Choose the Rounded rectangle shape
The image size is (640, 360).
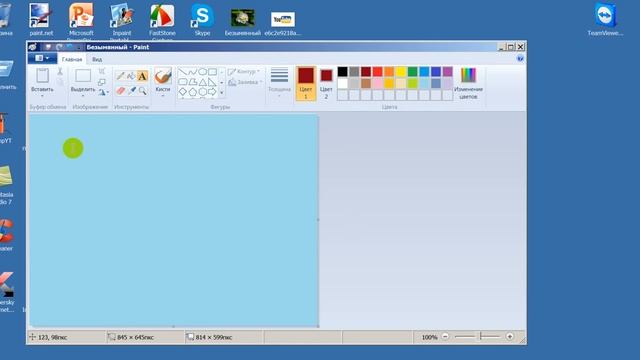pos(182,82)
